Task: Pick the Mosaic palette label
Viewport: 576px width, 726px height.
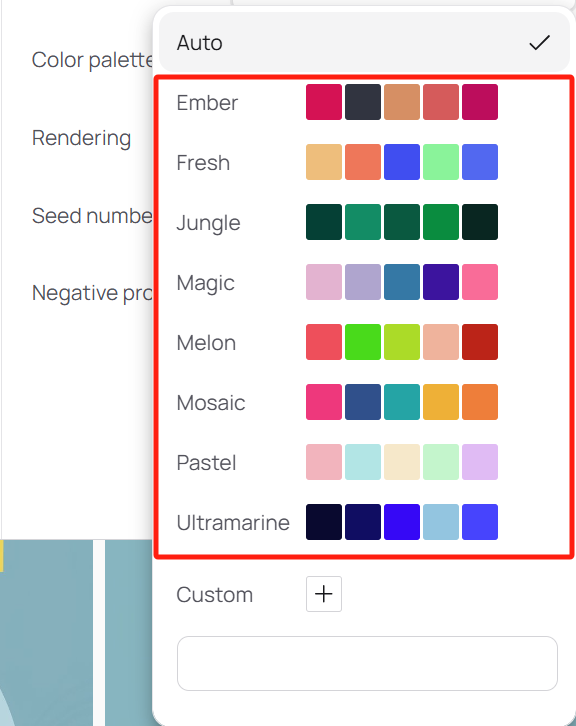Action: [211, 402]
